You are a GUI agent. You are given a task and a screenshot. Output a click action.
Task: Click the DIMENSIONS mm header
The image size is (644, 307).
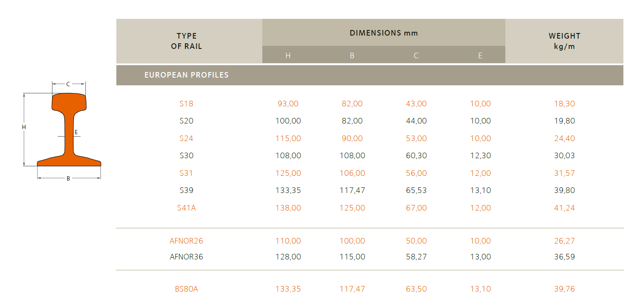[x=383, y=33]
